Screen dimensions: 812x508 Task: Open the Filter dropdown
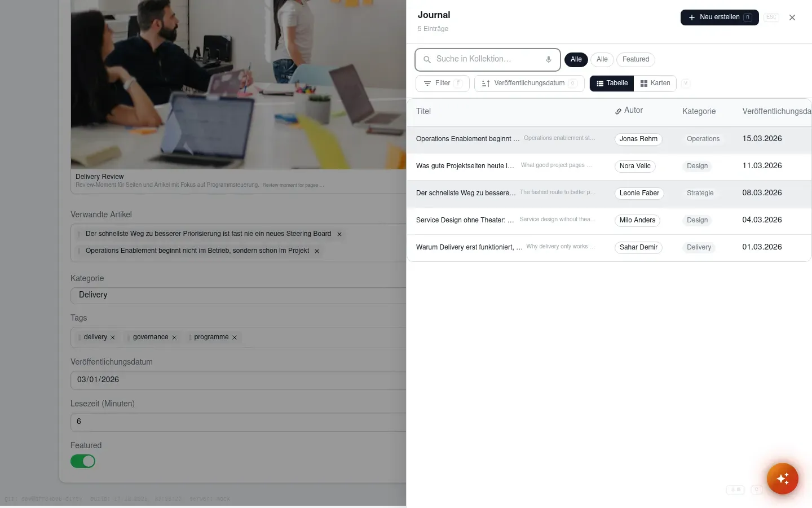(443, 84)
